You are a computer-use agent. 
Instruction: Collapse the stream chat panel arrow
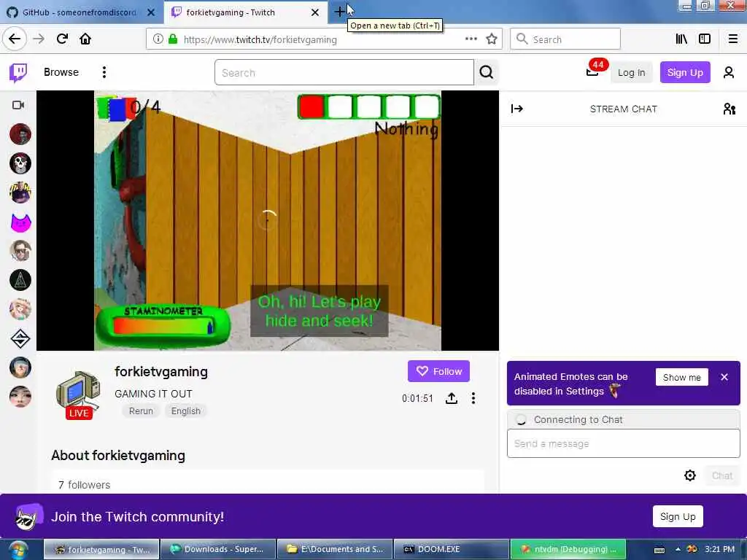pos(517,109)
